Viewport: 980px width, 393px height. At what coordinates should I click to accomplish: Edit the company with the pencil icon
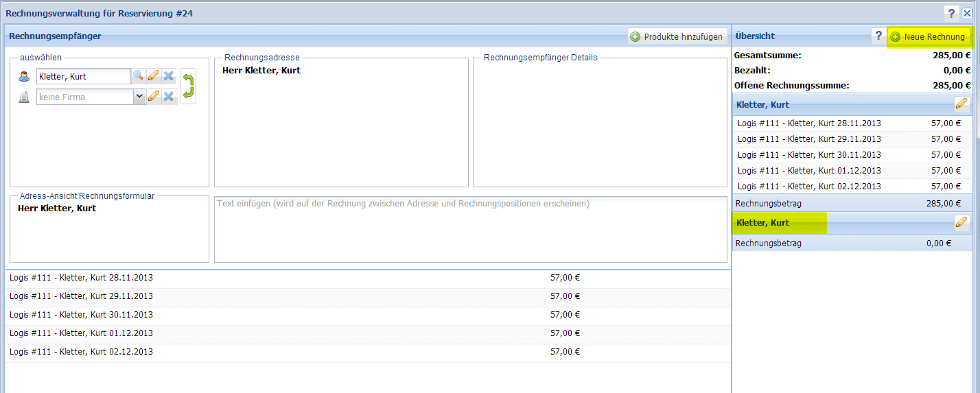pos(154,97)
